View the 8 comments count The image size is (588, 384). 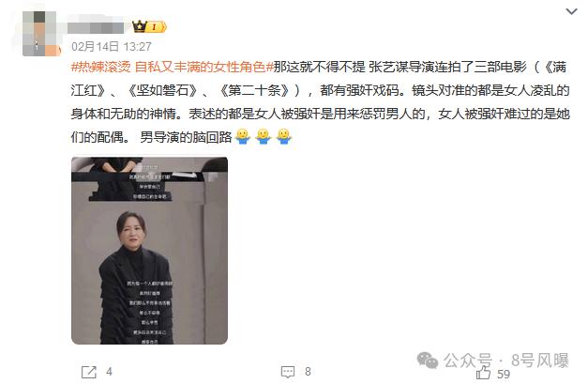coord(308,372)
